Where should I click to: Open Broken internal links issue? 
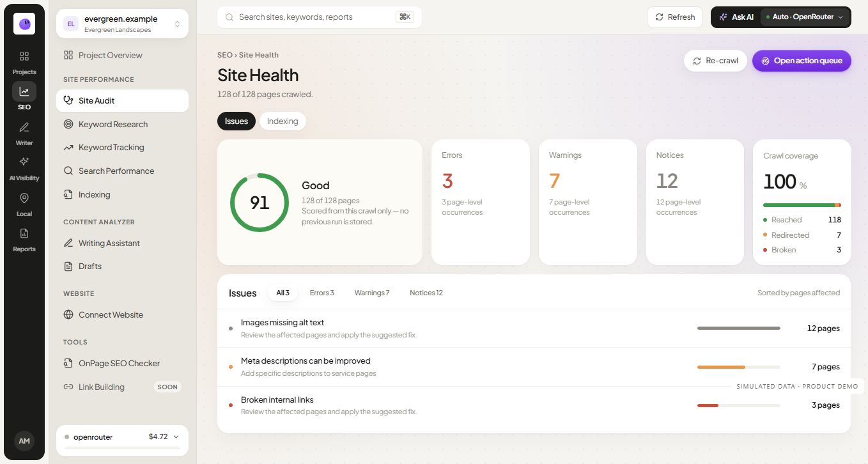point(534,405)
